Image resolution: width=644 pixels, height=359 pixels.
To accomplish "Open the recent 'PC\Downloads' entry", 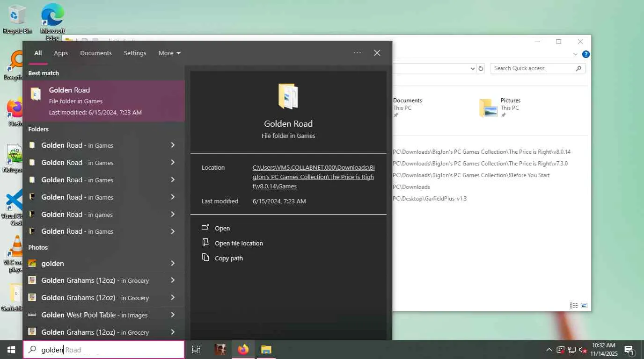I will [411, 187].
